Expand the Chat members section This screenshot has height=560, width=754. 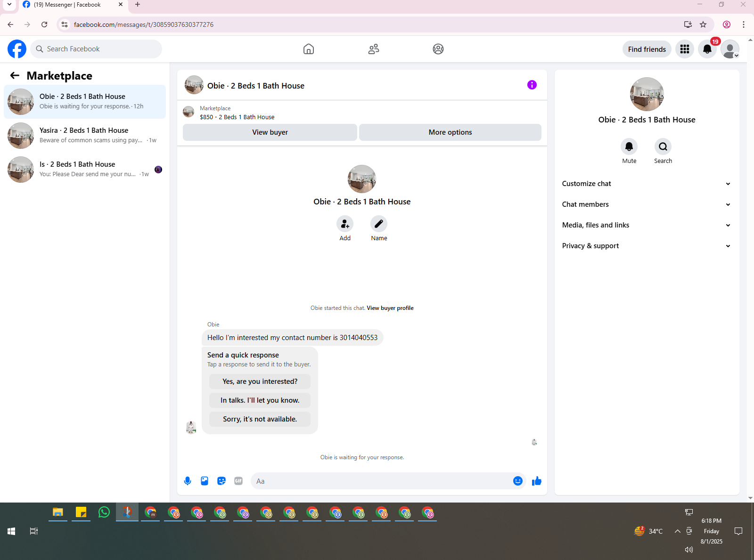click(x=647, y=204)
